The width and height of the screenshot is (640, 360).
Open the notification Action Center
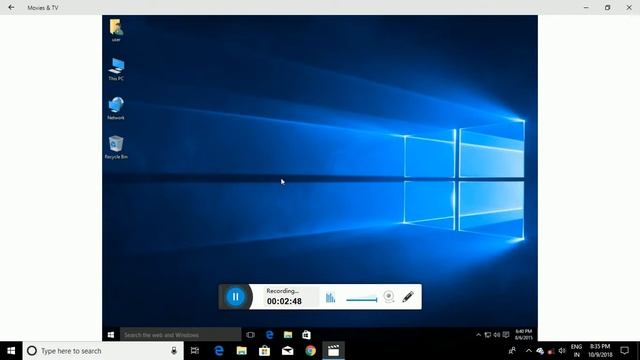point(624,351)
